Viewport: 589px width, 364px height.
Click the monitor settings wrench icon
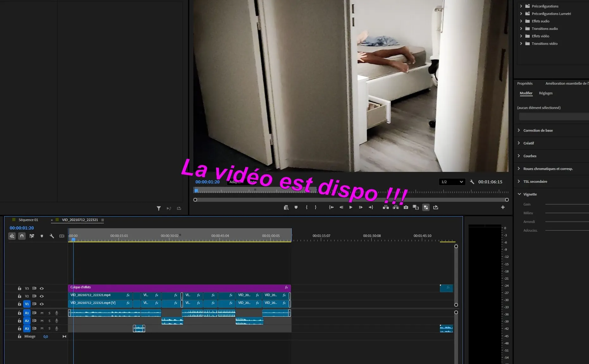click(x=472, y=182)
